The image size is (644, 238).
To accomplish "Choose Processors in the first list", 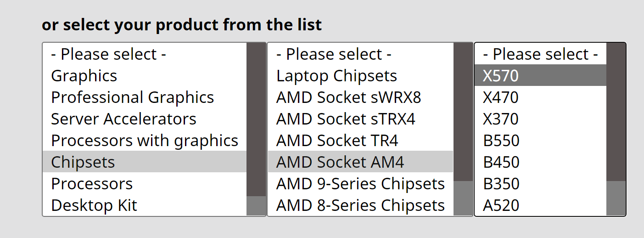I will coord(145,183).
